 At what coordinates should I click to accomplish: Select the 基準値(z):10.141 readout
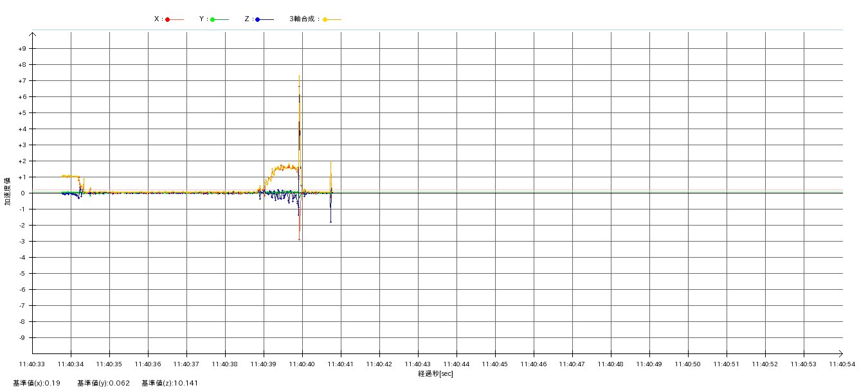(170, 384)
